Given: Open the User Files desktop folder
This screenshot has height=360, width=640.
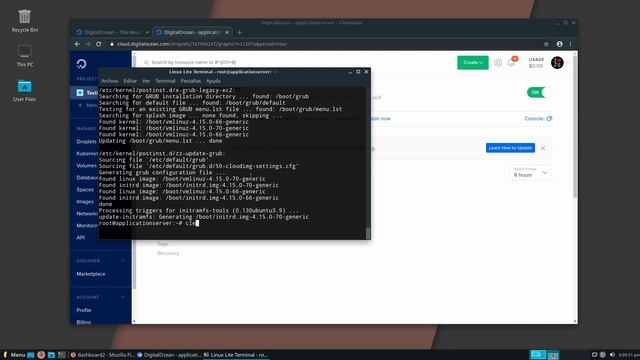Looking at the screenshot, I should coord(24,90).
